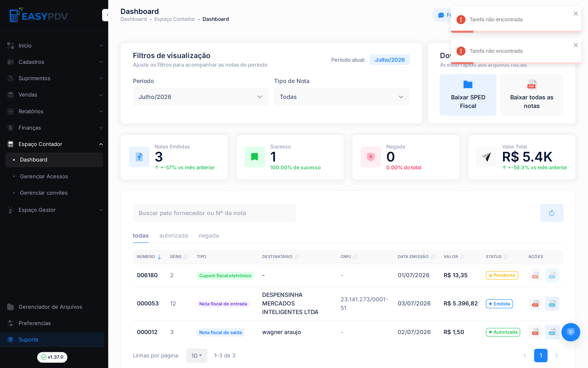Screen dimensions: 588x368
Task: Download PDF for note 006180
Action: pos(535,275)
